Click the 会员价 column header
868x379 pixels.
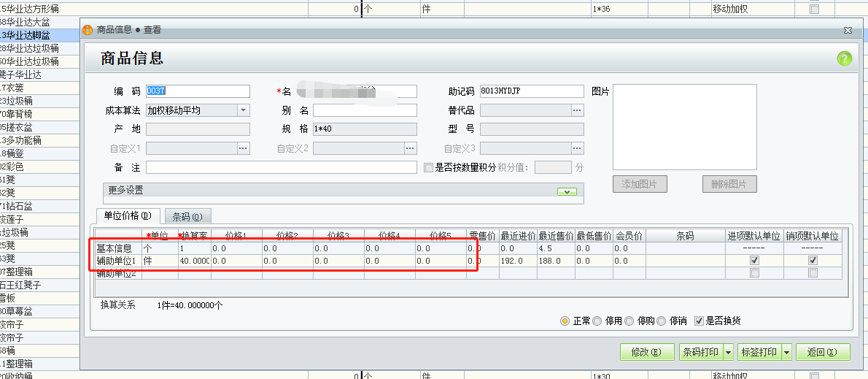[x=628, y=236]
